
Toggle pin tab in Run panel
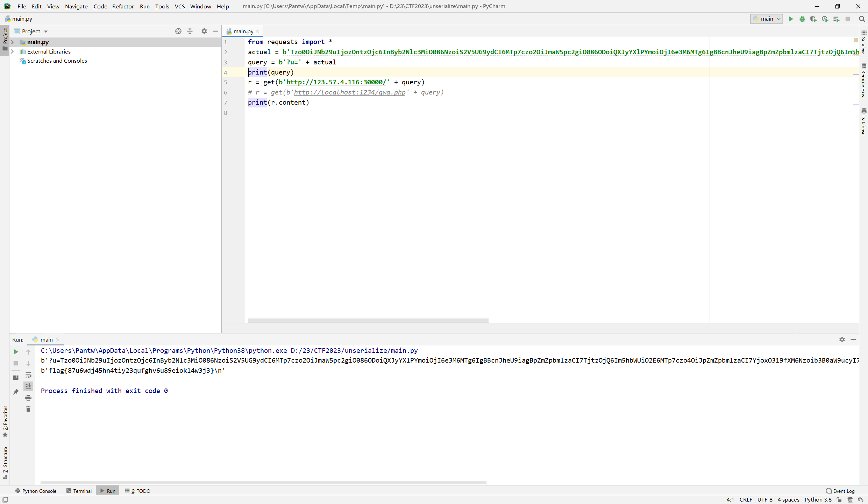click(x=16, y=392)
